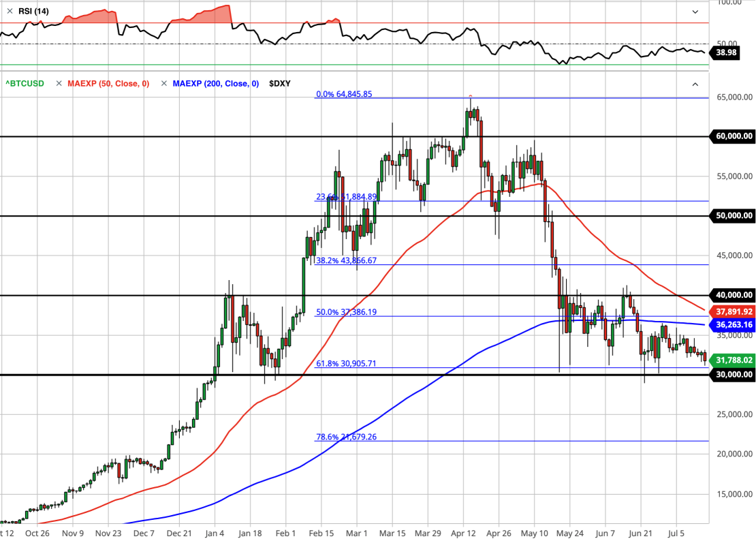Click the RSI value tag 38.98
Viewport: 756px width, 541px height.
pos(725,52)
